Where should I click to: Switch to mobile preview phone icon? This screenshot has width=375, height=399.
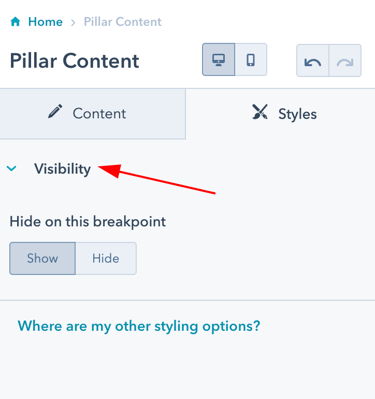click(x=251, y=60)
